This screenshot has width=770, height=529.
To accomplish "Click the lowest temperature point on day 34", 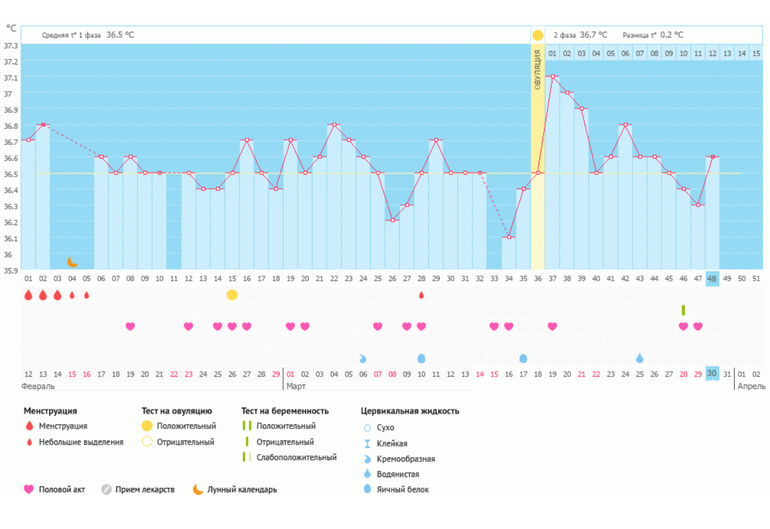I will click(508, 237).
